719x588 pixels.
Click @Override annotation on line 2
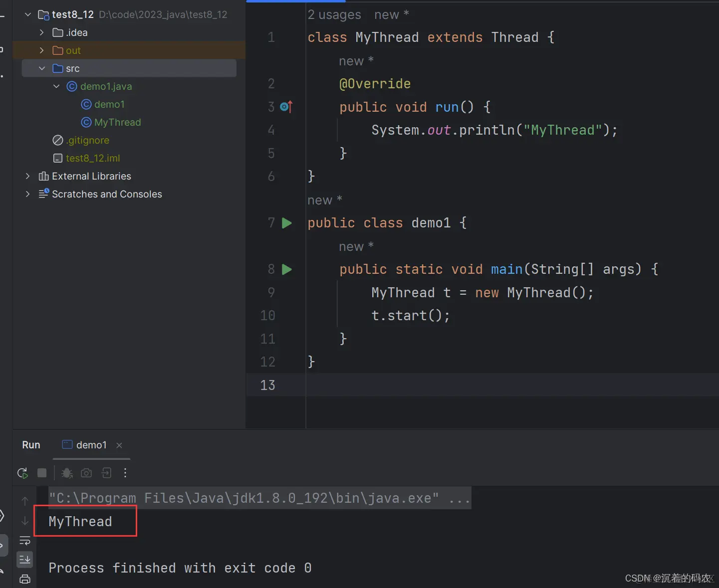pos(375,84)
